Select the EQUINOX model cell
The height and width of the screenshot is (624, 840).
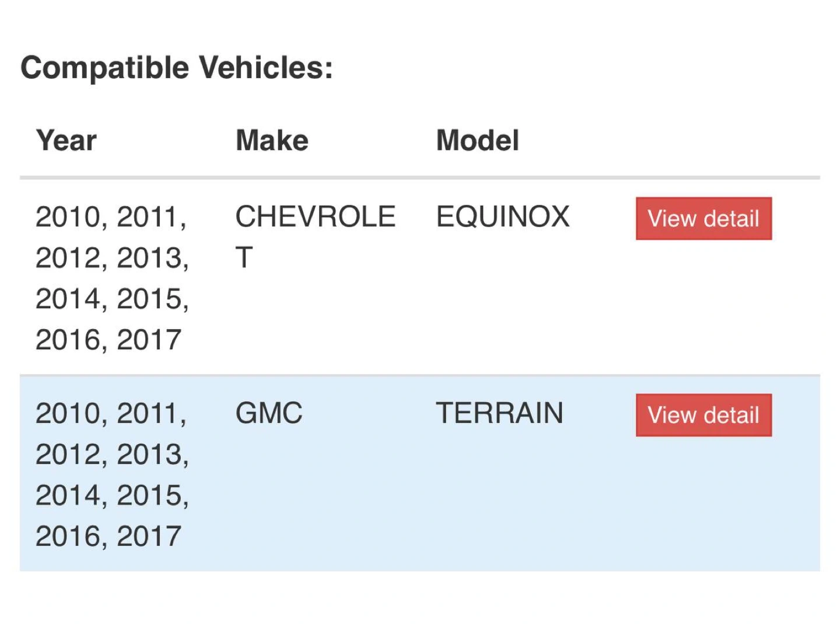(x=502, y=217)
